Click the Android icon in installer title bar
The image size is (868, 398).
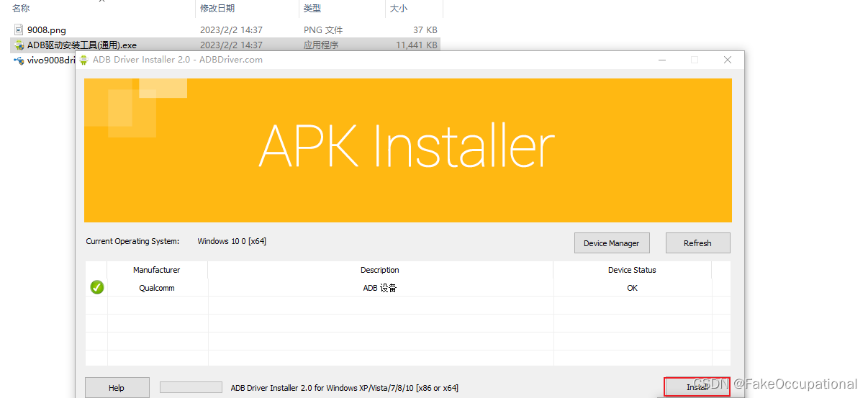(x=83, y=60)
